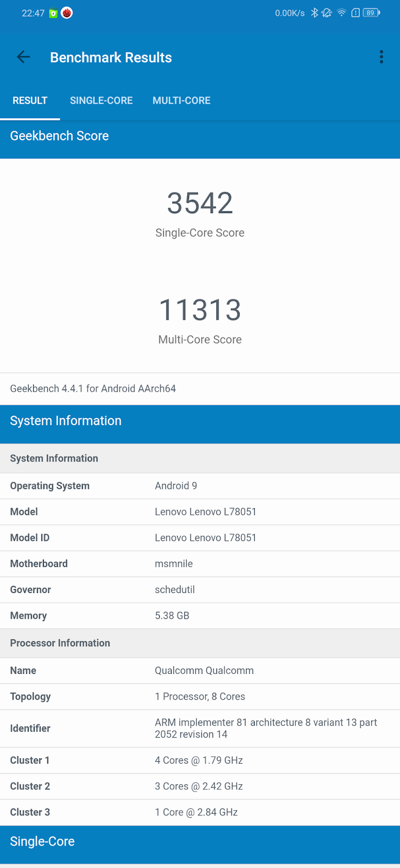The height and width of the screenshot is (868, 400).
Task: Tap the muted bell status icon
Action: 327,13
